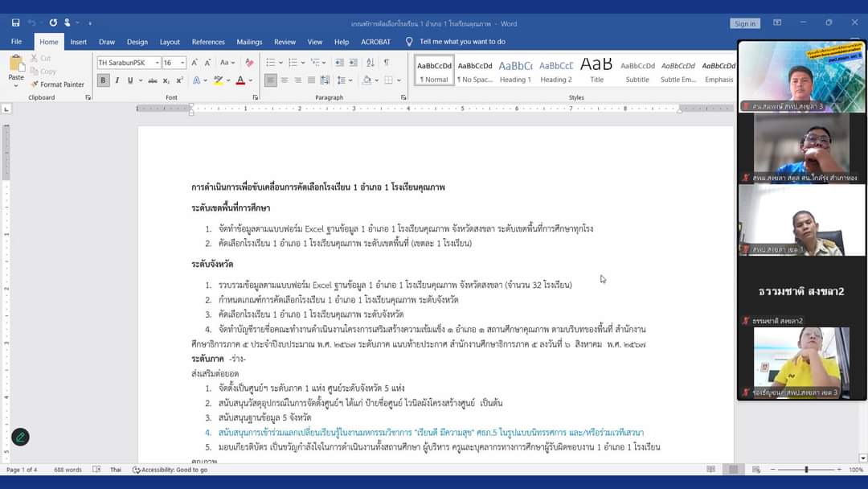Click 688 words count in status bar
Screen dimensions: 868x489
click(x=68, y=470)
